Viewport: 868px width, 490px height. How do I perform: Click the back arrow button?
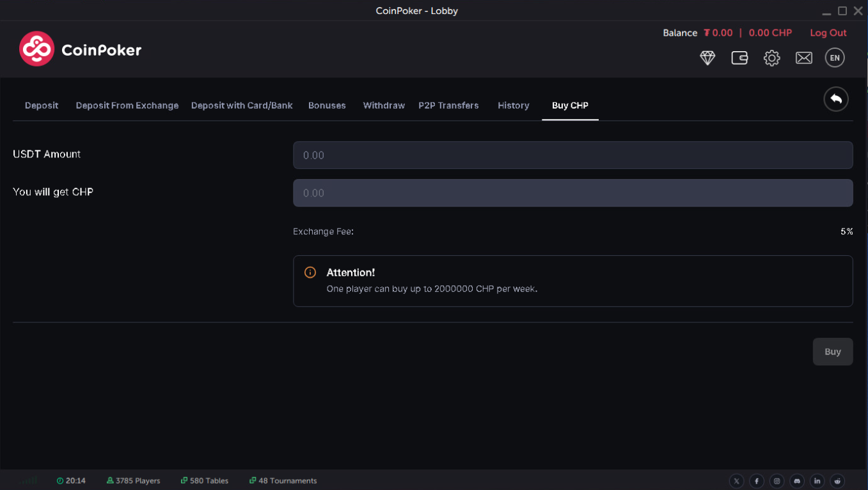(836, 99)
